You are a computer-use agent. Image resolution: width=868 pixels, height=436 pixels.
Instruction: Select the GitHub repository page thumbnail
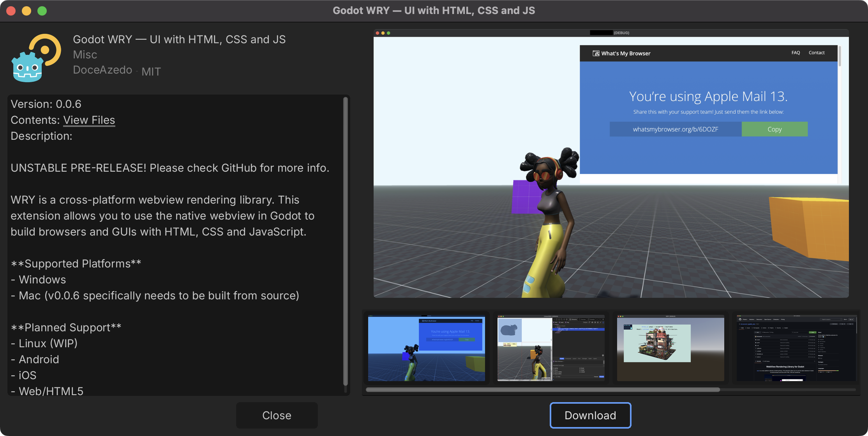tap(796, 348)
